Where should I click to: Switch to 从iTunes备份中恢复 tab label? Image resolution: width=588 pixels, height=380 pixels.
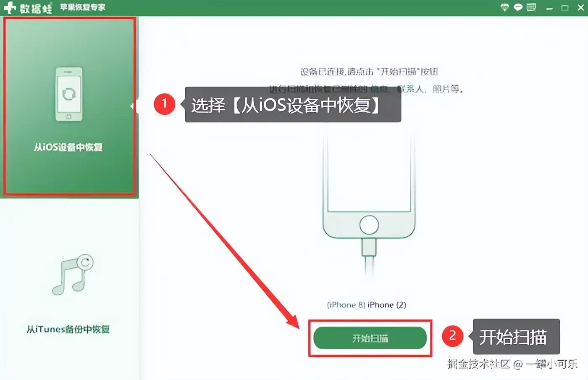[x=68, y=329]
